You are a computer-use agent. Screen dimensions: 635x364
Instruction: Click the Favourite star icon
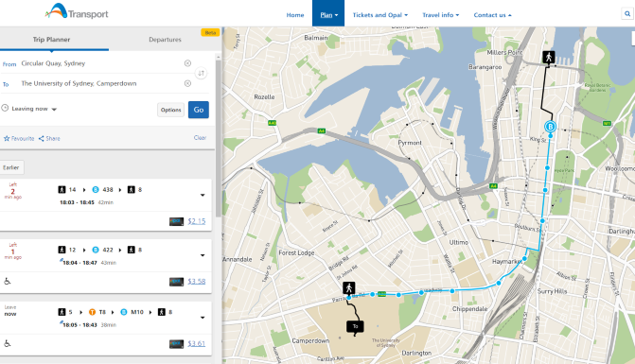(x=7, y=138)
